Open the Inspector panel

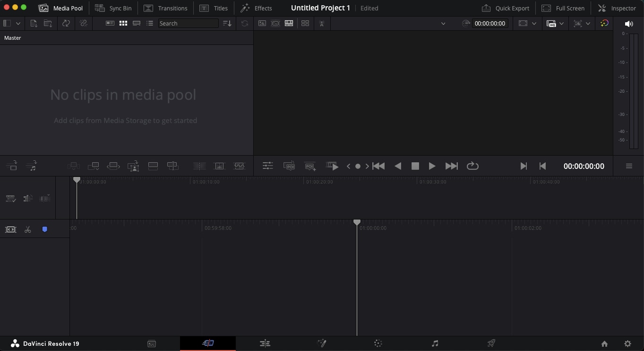tap(617, 8)
